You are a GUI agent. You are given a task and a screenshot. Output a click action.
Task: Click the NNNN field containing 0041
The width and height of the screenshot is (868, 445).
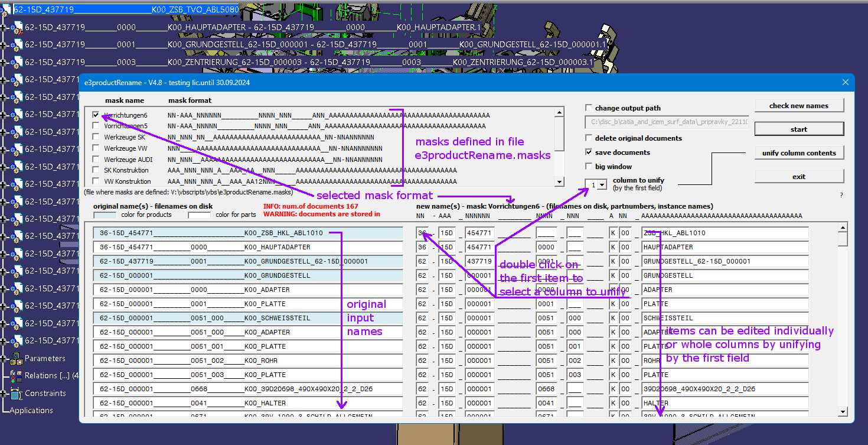click(x=546, y=403)
